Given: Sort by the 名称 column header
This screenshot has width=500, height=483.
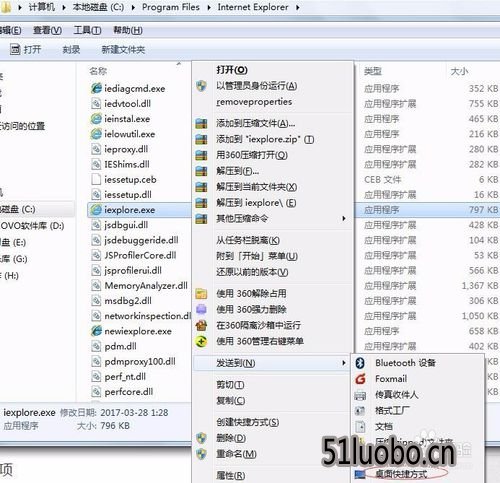Looking at the screenshot, I should (x=98, y=71).
